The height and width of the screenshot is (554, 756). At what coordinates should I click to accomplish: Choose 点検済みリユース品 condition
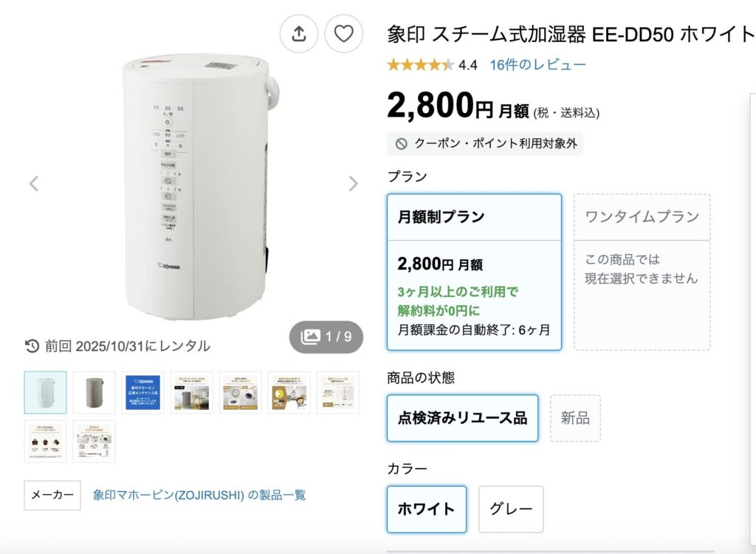tap(462, 418)
